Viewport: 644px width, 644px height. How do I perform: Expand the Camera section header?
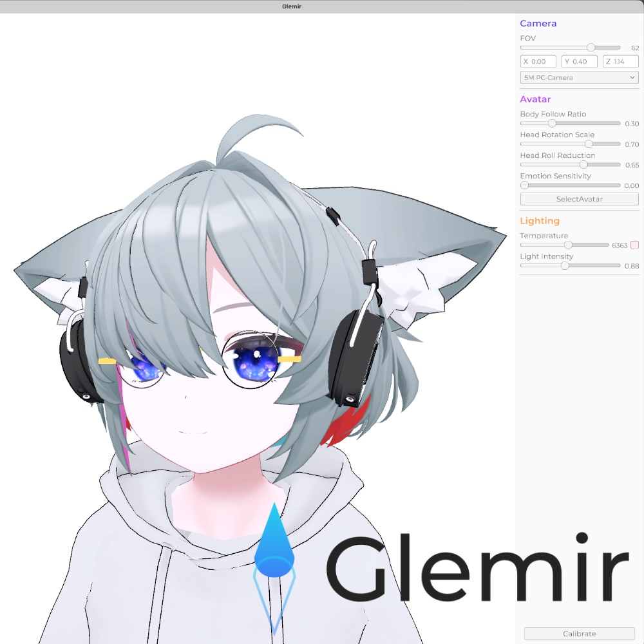(538, 23)
